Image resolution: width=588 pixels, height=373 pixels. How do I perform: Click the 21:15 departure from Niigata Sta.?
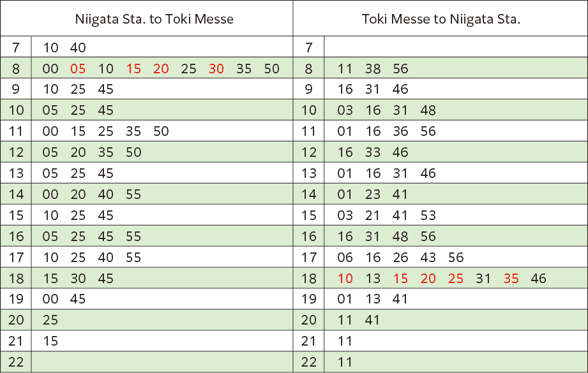(x=50, y=341)
